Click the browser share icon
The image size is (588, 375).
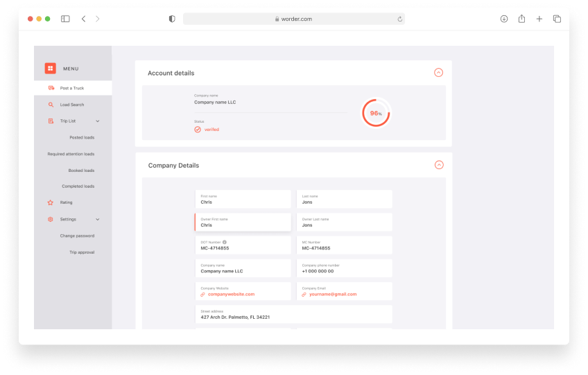[x=521, y=19]
